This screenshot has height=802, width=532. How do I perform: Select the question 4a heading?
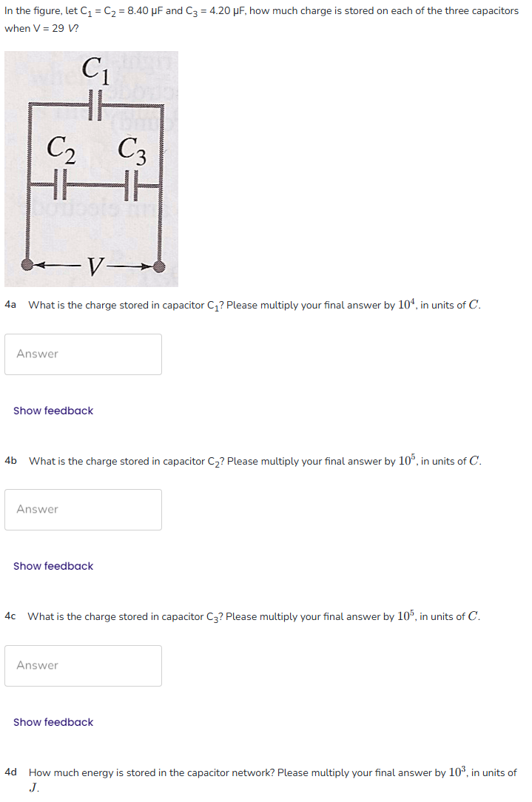10,304
